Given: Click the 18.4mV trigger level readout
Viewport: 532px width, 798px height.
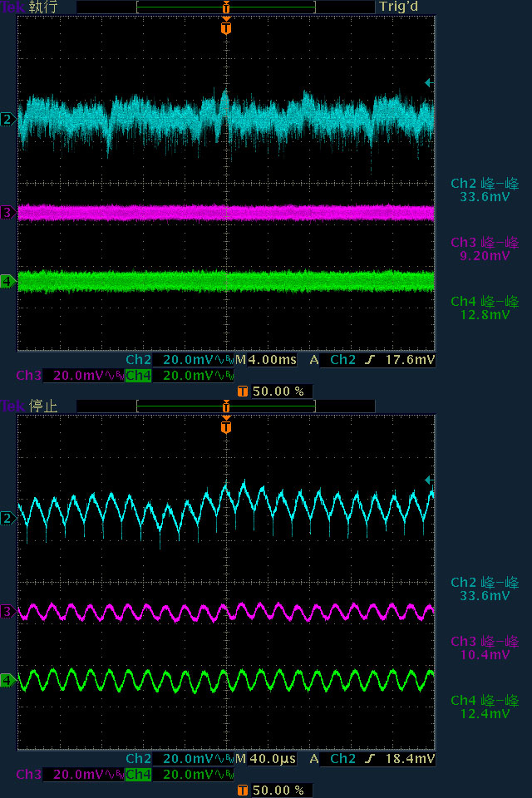Looking at the screenshot, I should (410, 759).
